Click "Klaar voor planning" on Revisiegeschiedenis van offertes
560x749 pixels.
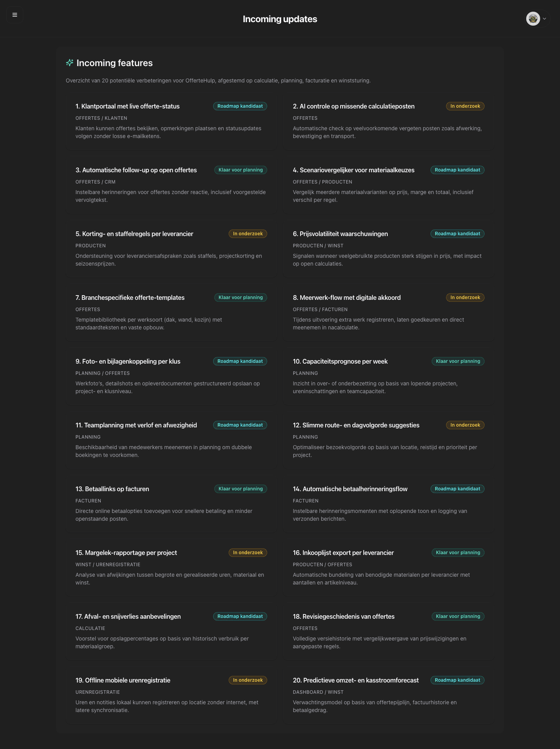458,616
